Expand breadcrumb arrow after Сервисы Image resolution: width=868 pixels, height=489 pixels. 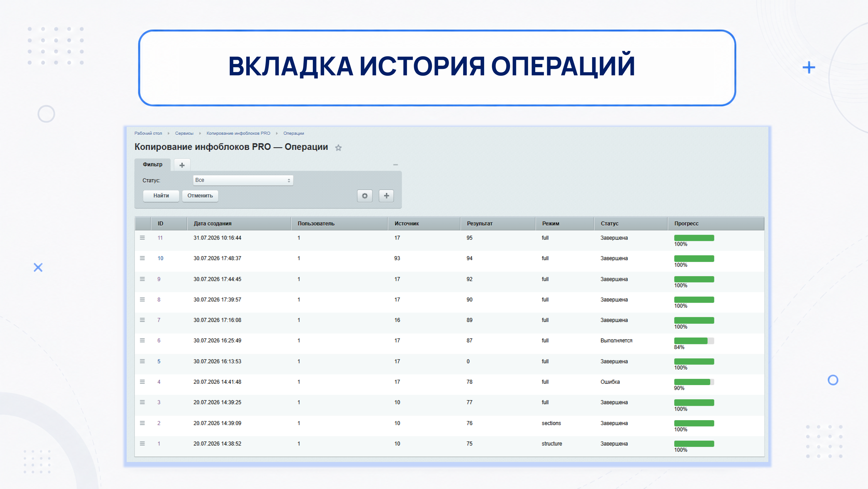pyautogui.click(x=200, y=133)
